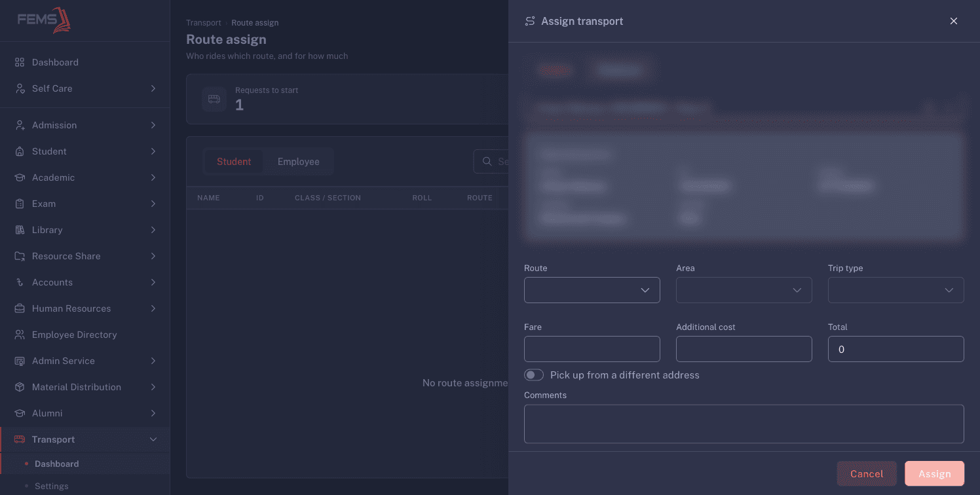Expand the Exam menu chevron
Viewport: 980px width, 495px height.
pyautogui.click(x=153, y=204)
